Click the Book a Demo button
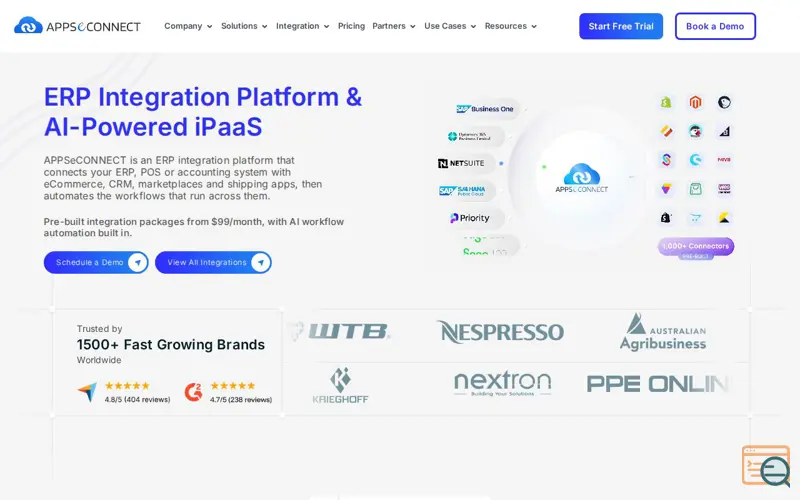This screenshot has width=800, height=500. point(715,26)
